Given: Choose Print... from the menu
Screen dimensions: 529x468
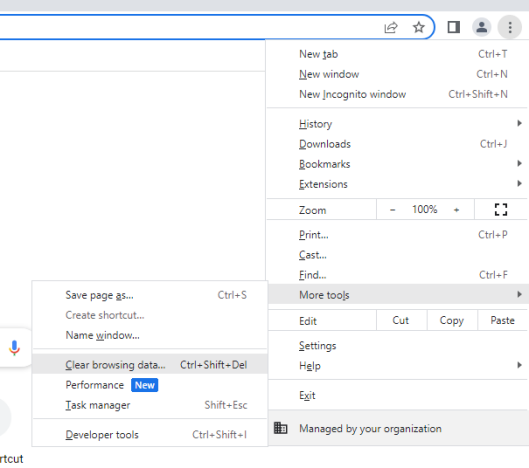Looking at the screenshot, I should pos(397,235).
